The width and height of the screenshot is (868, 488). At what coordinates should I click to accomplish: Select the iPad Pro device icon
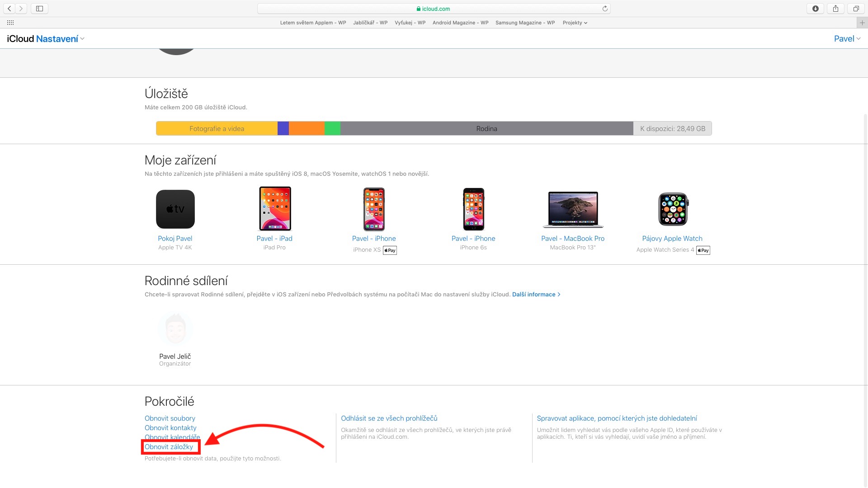[x=275, y=209]
